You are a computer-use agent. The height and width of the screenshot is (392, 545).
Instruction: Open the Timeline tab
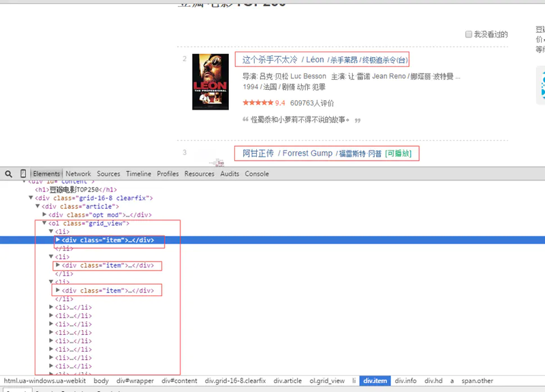[x=138, y=174]
